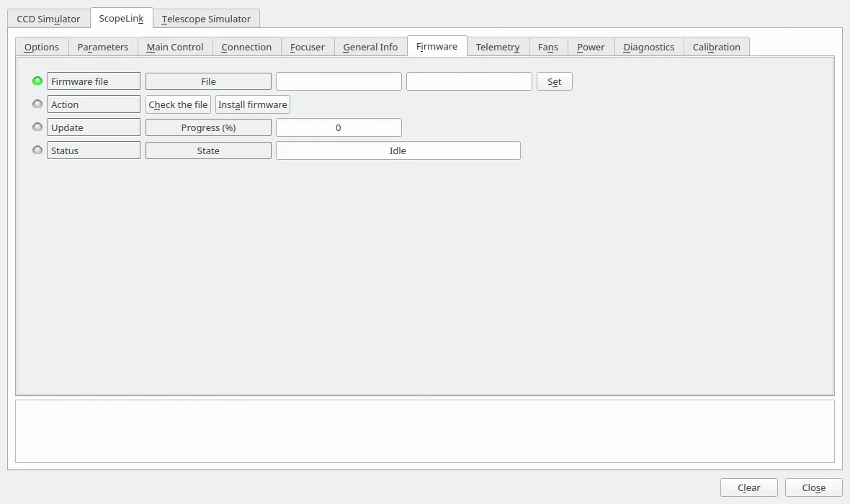Click the Set button for firmware file
This screenshot has width=850, height=504.
pos(555,81)
